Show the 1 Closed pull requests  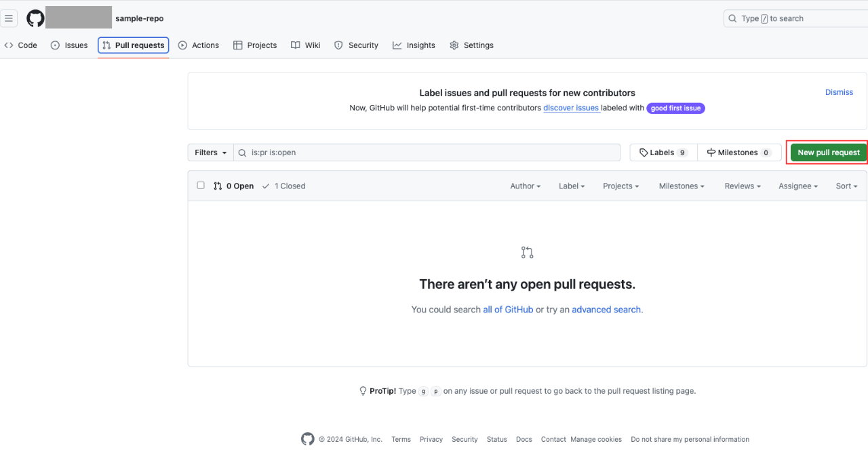pos(283,186)
